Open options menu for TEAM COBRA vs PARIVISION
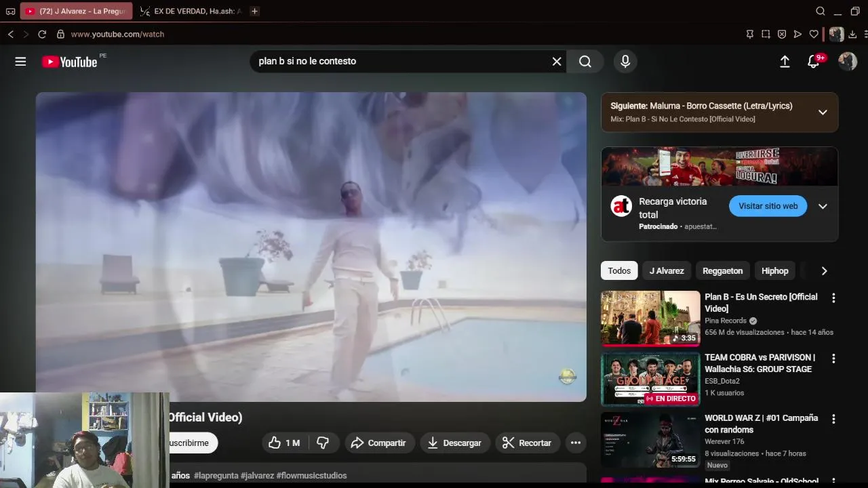The width and height of the screenshot is (868, 488). pyautogui.click(x=833, y=358)
